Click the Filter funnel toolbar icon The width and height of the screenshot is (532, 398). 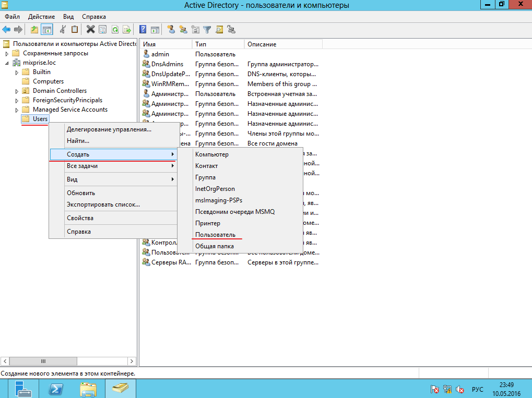tap(207, 29)
